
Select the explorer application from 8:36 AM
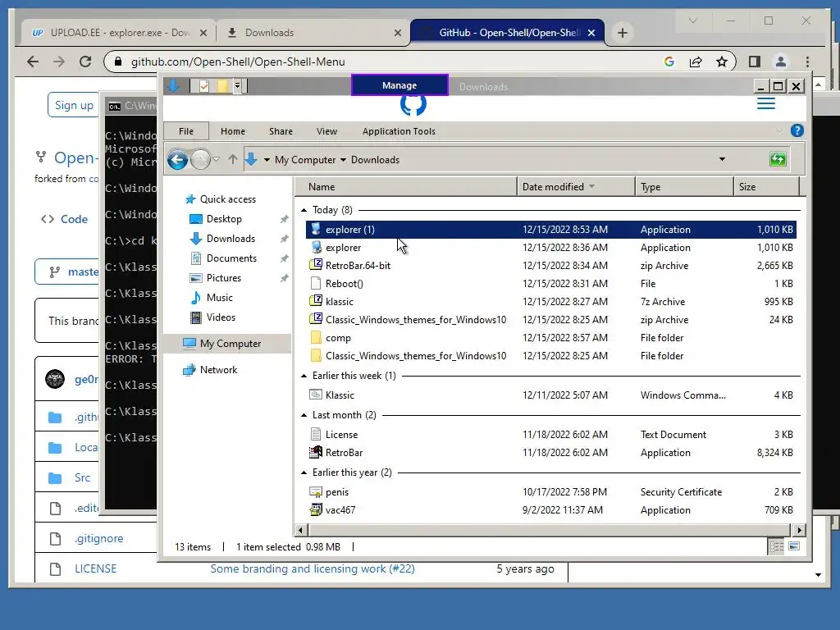coord(550,248)
